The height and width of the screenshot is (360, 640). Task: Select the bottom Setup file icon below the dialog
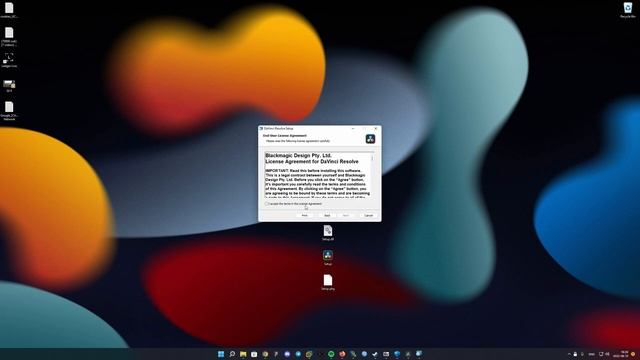click(328, 282)
